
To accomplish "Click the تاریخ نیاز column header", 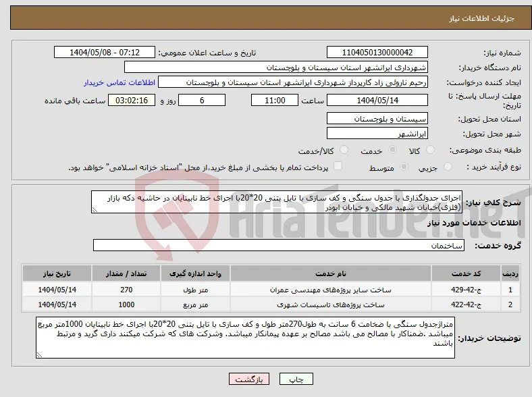I will [x=57, y=273].
